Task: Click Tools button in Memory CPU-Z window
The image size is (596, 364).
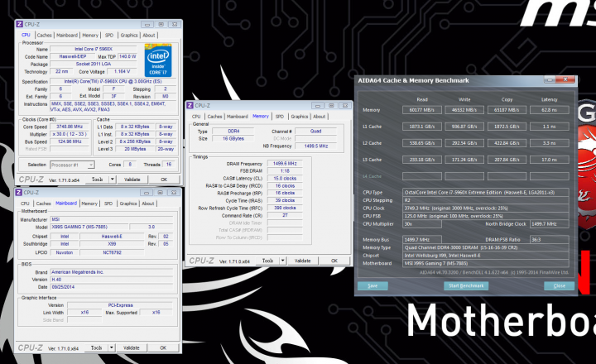Action: (x=267, y=261)
